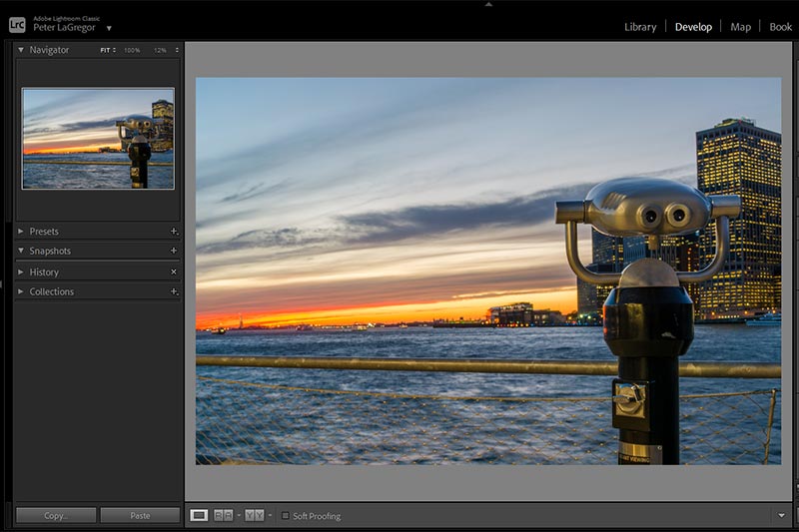The image size is (799, 532).
Task: Clear history using the X icon
Action: [x=174, y=271]
